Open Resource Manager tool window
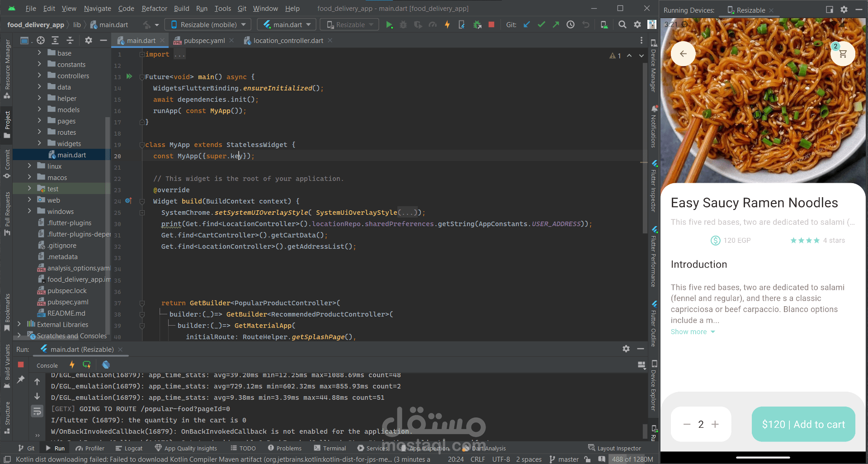 coord(7,69)
